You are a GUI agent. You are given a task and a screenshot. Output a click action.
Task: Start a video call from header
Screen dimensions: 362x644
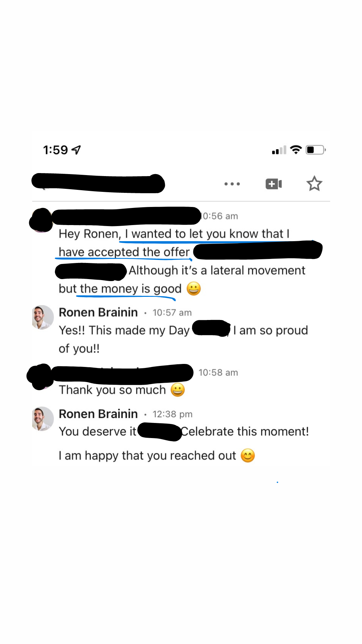point(274,184)
